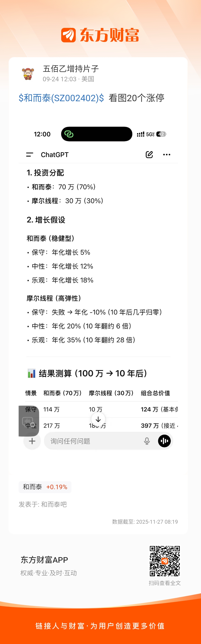Viewport: 201px width, 644px height.
Task: Click the QR code to view full post
Action: (165, 561)
